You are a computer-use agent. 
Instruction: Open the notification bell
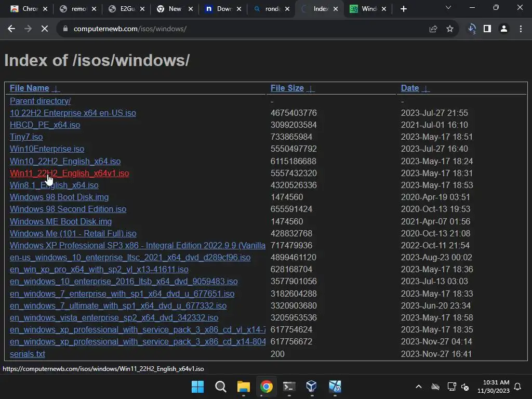click(518, 387)
